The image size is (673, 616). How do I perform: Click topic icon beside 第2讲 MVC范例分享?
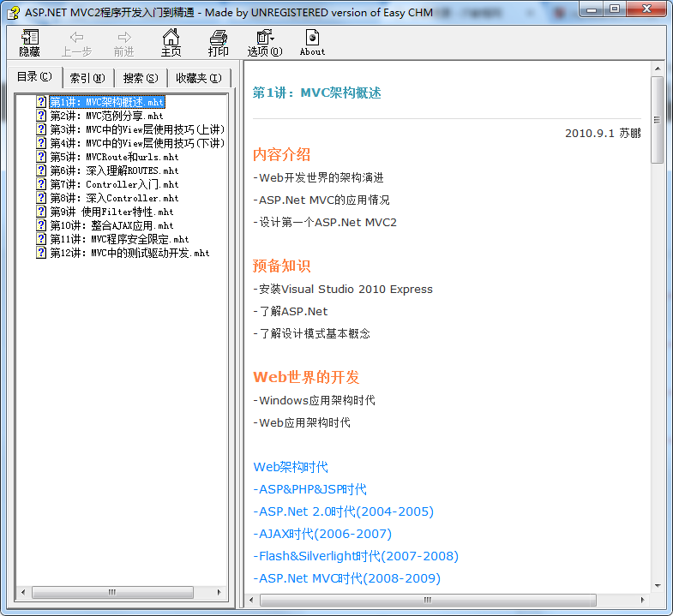pos(41,116)
